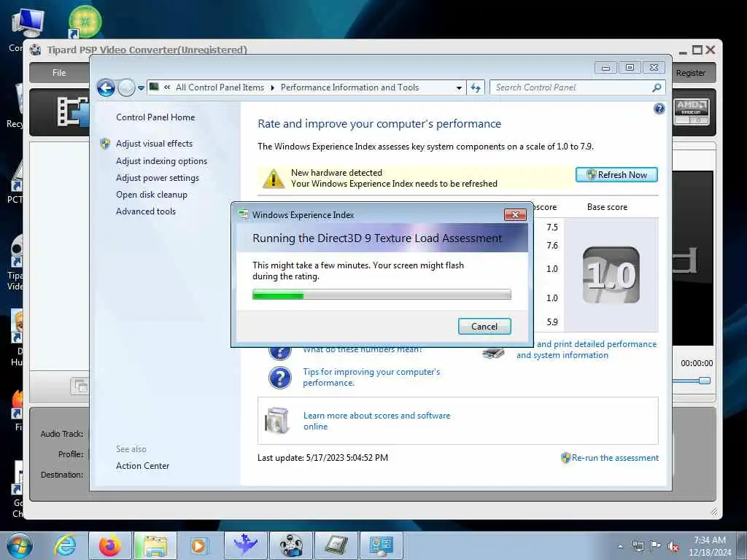
Task: Open Adjust power settings
Action: pyautogui.click(x=158, y=178)
